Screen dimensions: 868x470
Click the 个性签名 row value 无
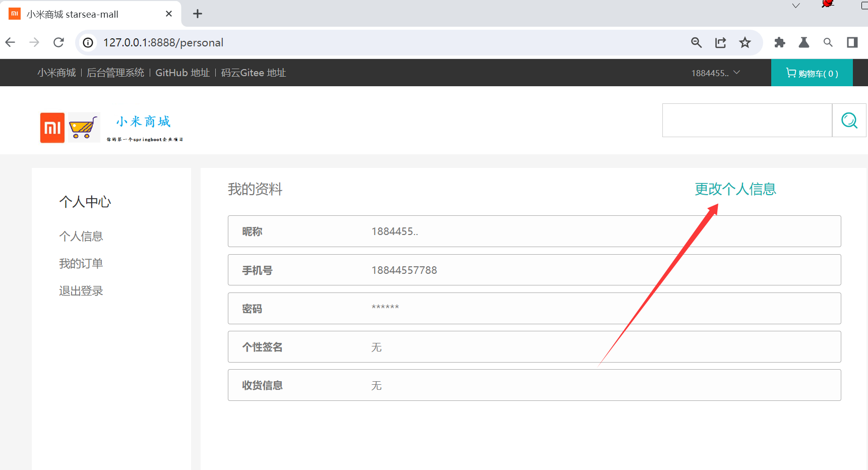(x=377, y=347)
